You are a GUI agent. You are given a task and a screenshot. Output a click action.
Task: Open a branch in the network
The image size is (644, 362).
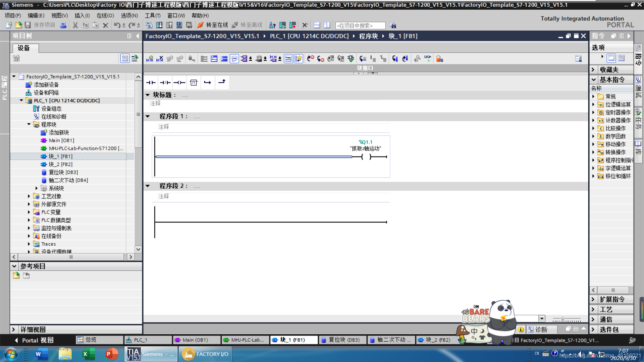coord(208,82)
